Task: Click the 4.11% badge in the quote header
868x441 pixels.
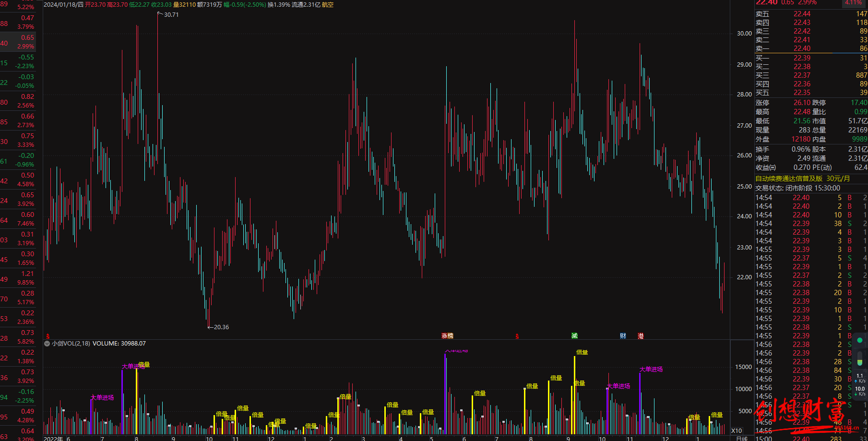Action: [x=853, y=3]
